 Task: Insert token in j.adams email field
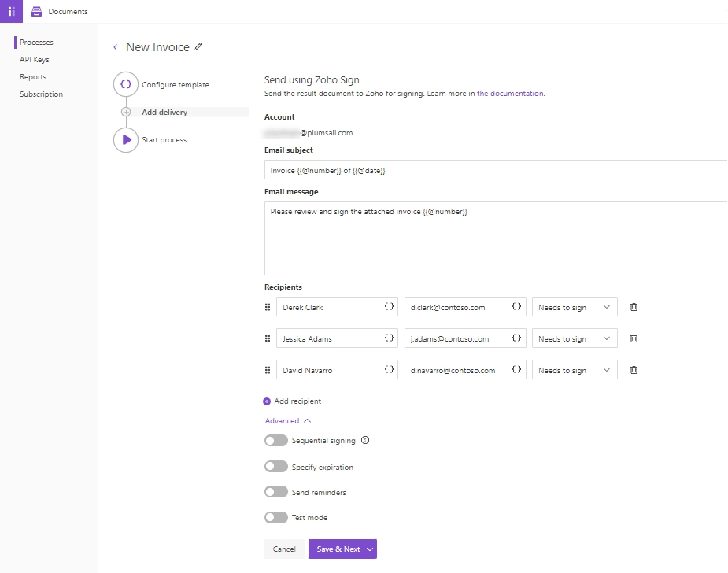516,338
